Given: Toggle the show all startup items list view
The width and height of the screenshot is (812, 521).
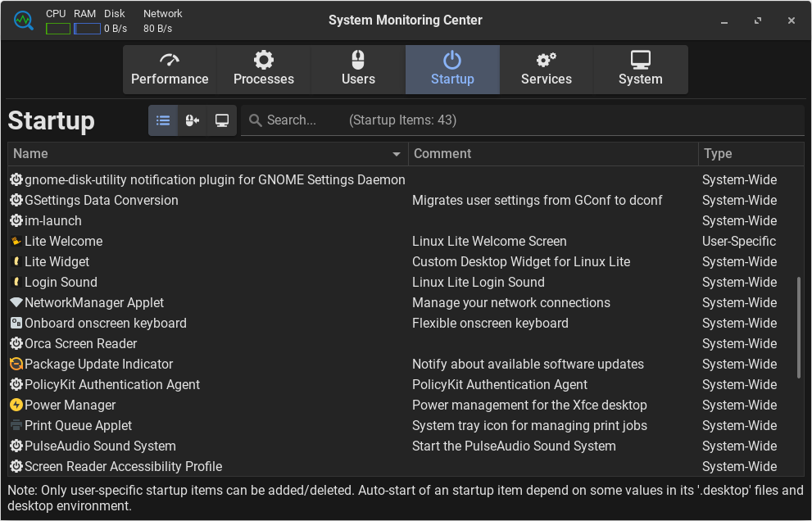Looking at the screenshot, I should point(163,120).
